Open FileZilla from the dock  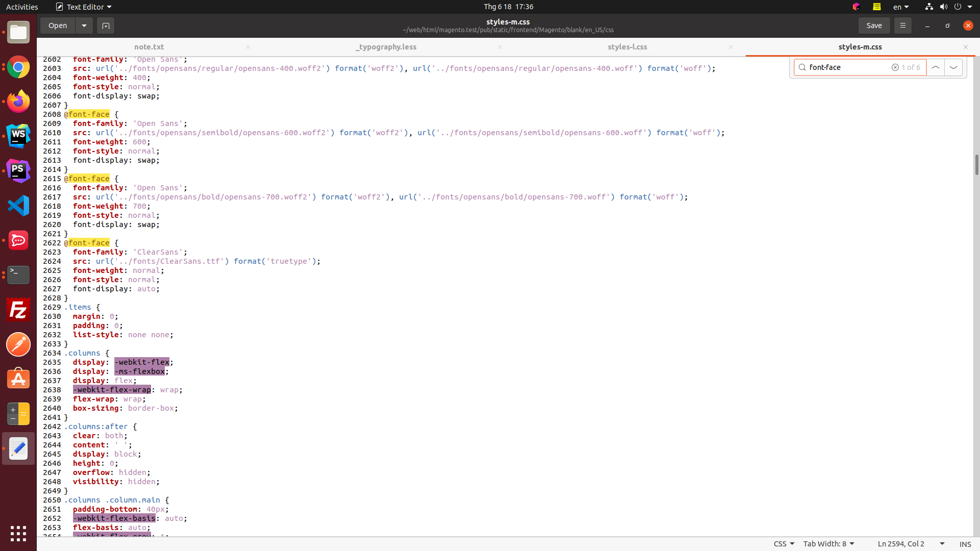tap(18, 309)
